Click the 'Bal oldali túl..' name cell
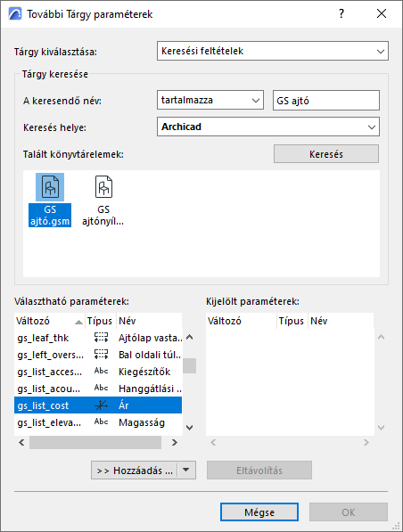 (x=150, y=355)
